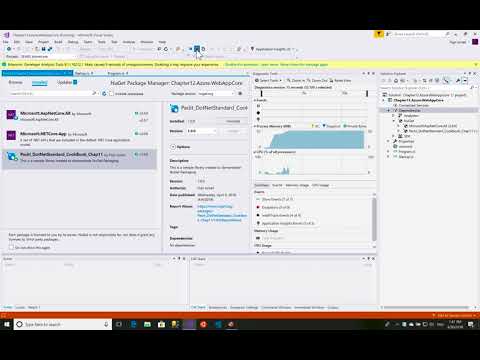480x360 pixels.
Task: Open the Debug menu
Action: (73, 42)
